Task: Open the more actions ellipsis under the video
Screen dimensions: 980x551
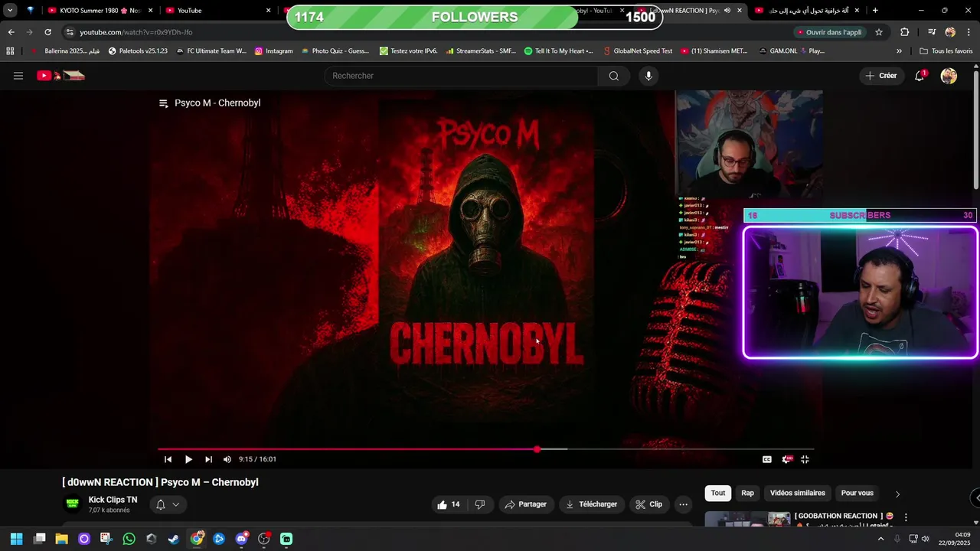Action: 683,504
